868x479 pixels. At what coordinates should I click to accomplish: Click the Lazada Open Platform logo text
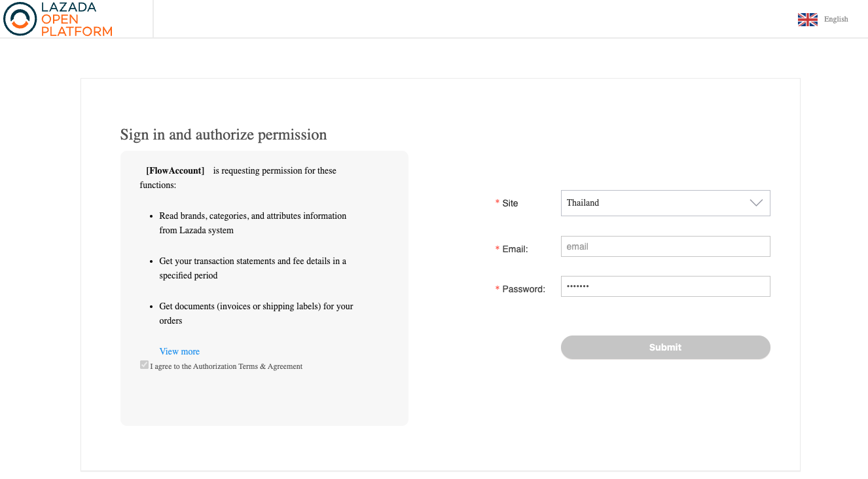click(x=77, y=19)
